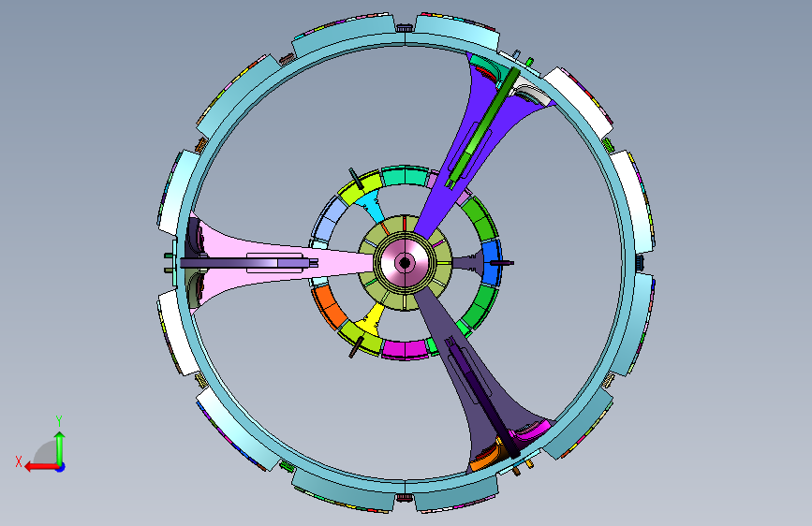812x526 pixels.
Task: Select the blue segment of the inner ring
Action: tap(492, 261)
